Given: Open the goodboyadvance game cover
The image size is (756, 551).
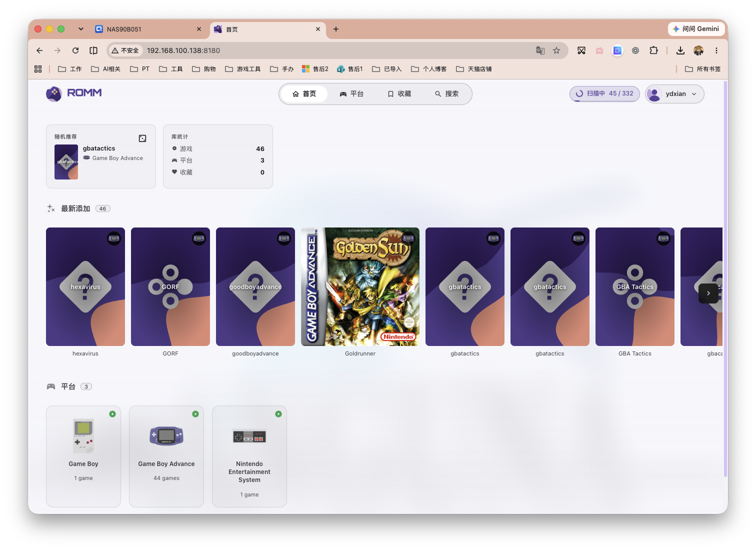Looking at the screenshot, I should pos(255,286).
